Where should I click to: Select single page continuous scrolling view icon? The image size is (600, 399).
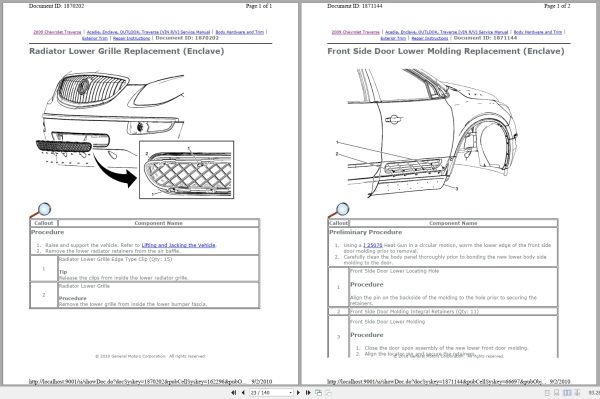tap(556, 393)
